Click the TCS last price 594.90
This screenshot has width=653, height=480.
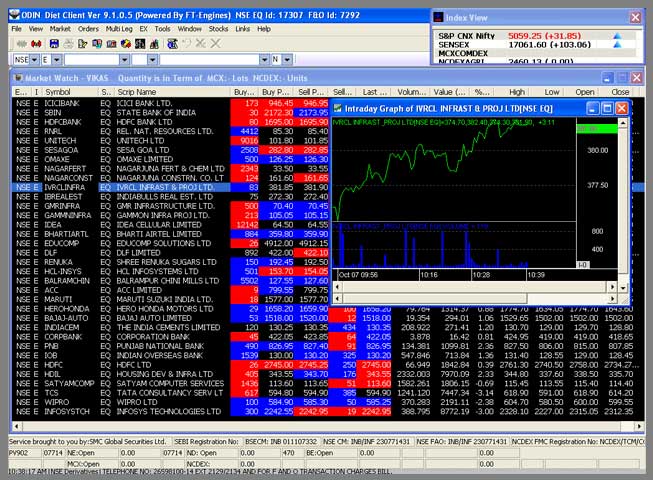(375, 393)
